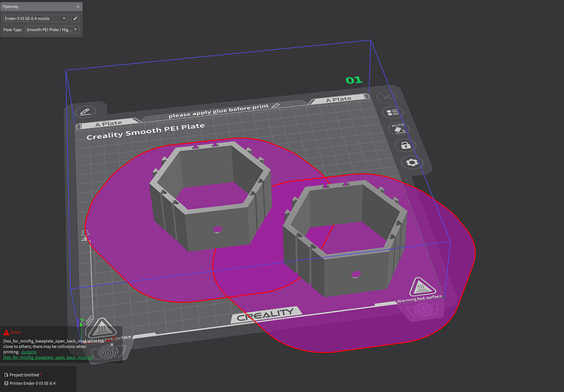This screenshot has width=564, height=392.
Task: Click the plate objects list icon
Action: (x=392, y=113)
